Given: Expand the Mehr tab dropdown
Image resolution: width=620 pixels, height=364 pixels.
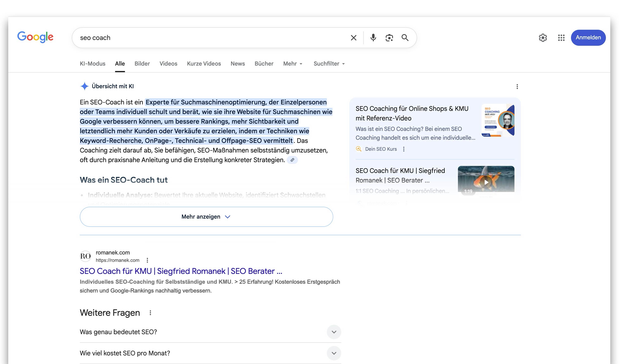Looking at the screenshot, I should [x=293, y=63].
